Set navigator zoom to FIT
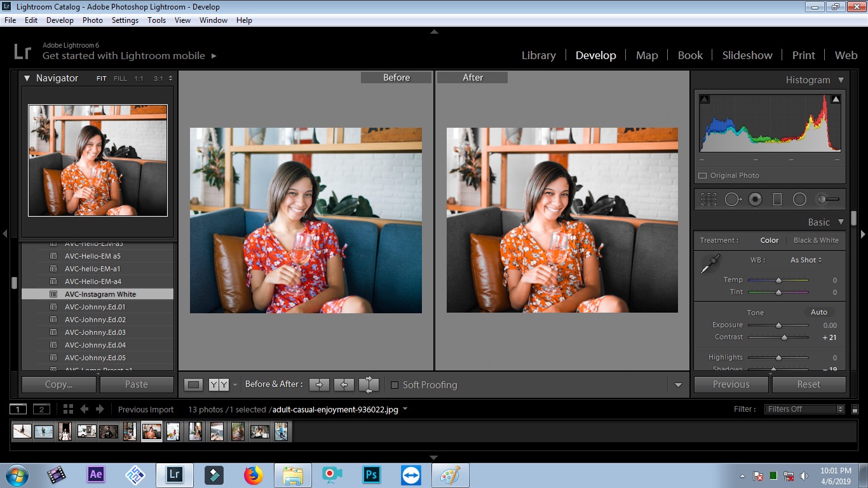The width and height of the screenshot is (868, 488). point(102,79)
